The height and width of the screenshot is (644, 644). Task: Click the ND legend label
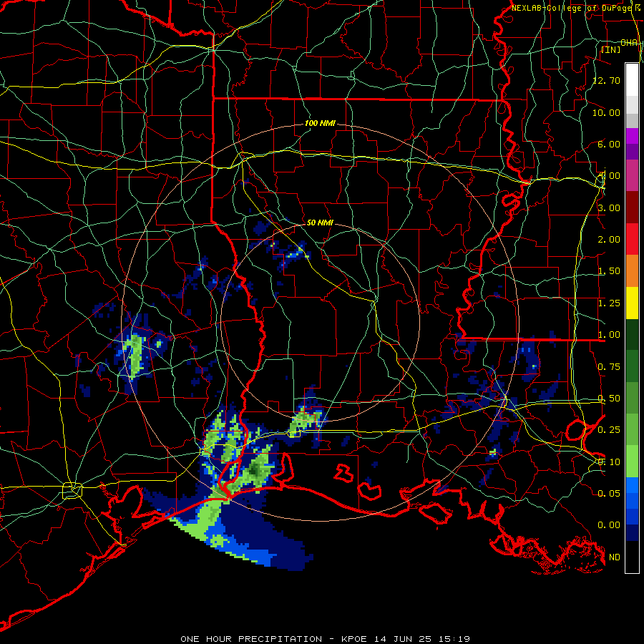point(615,557)
